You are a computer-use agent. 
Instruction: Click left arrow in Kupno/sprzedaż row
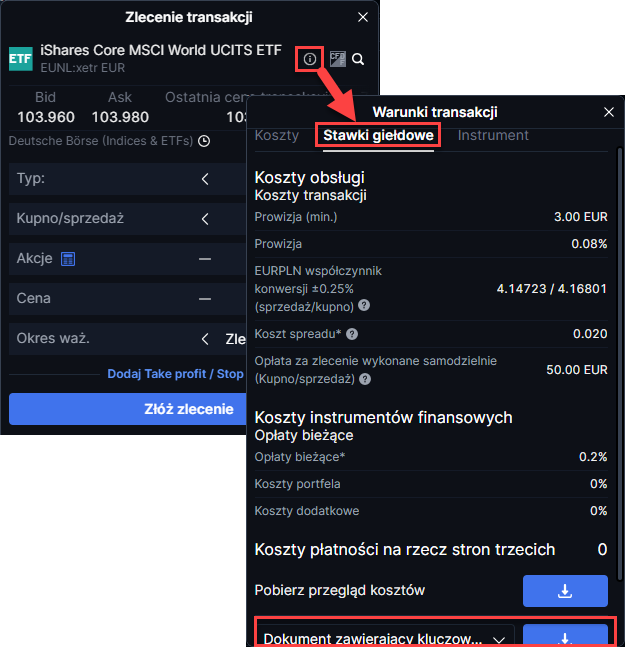point(205,219)
